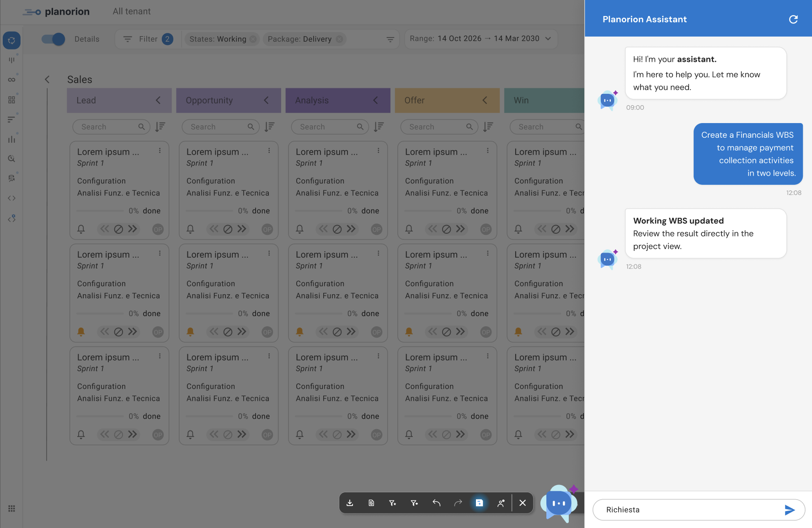Open the assistant chatbot bubble
The width and height of the screenshot is (812, 528).
coord(559,503)
